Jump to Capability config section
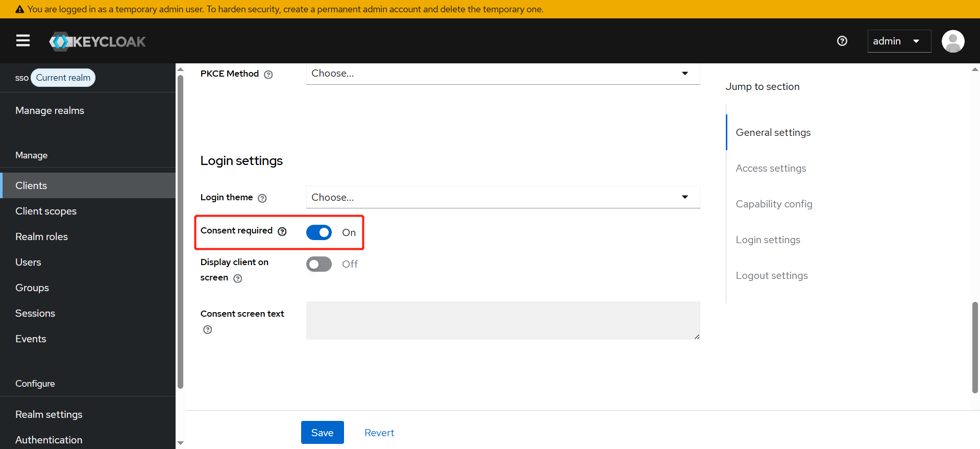This screenshot has height=449, width=980. [774, 204]
